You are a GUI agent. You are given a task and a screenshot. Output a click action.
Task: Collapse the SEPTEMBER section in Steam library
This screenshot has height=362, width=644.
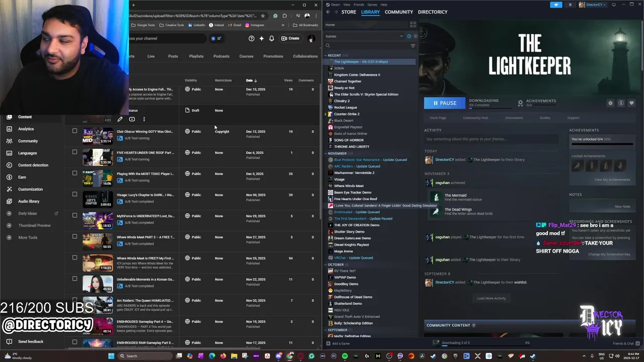326,330
